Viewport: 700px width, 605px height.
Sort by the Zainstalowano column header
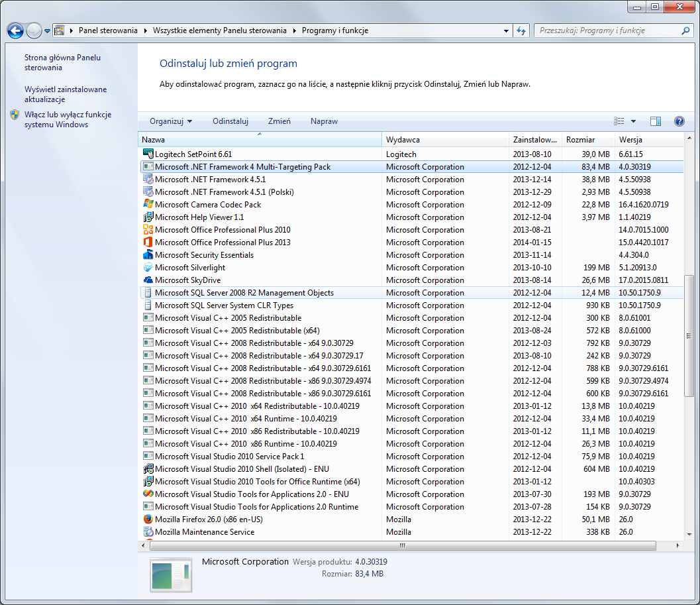pos(535,140)
